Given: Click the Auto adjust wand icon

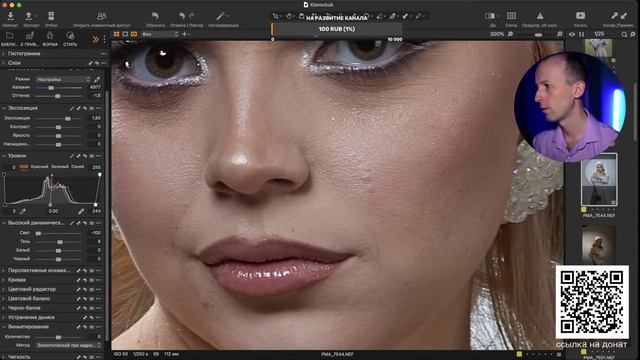Looking at the screenshot, I should [x=220, y=16].
